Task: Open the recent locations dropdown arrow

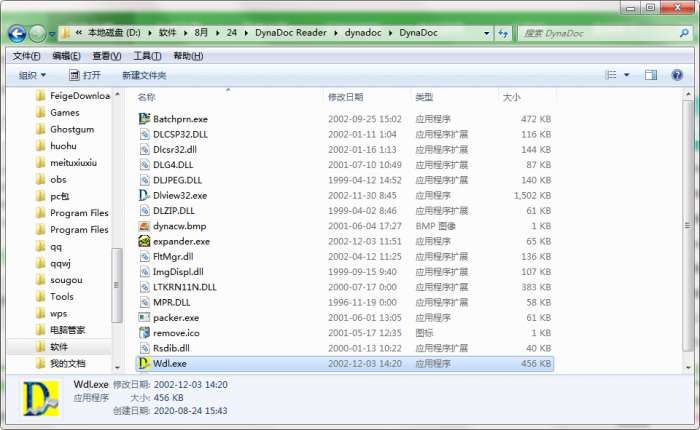Action: point(52,34)
